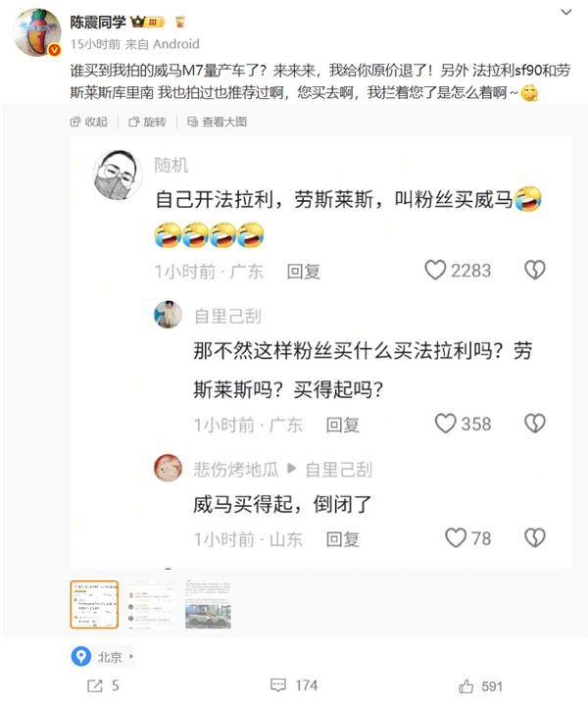588x706 pixels.
Task: Reply to 随机's comment
Action: (304, 271)
